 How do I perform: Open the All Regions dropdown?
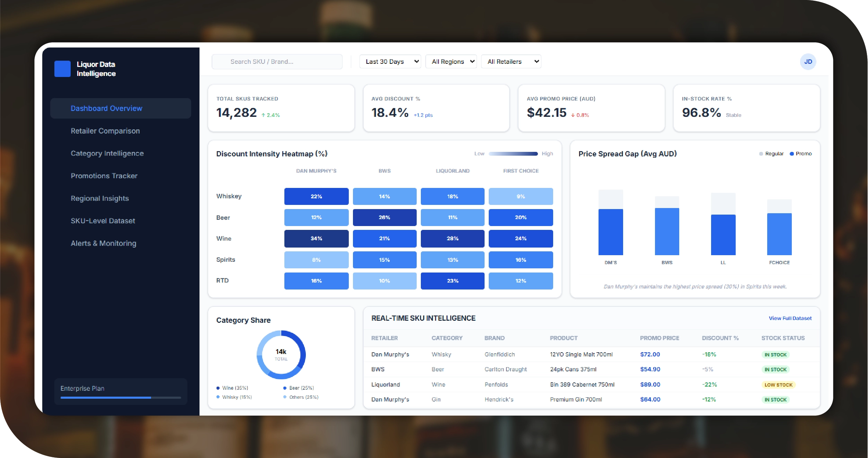(x=451, y=62)
